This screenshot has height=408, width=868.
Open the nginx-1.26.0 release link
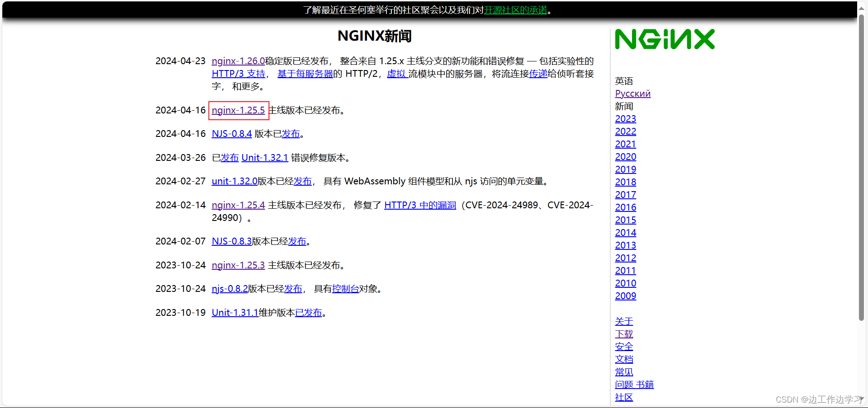coord(238,61)
